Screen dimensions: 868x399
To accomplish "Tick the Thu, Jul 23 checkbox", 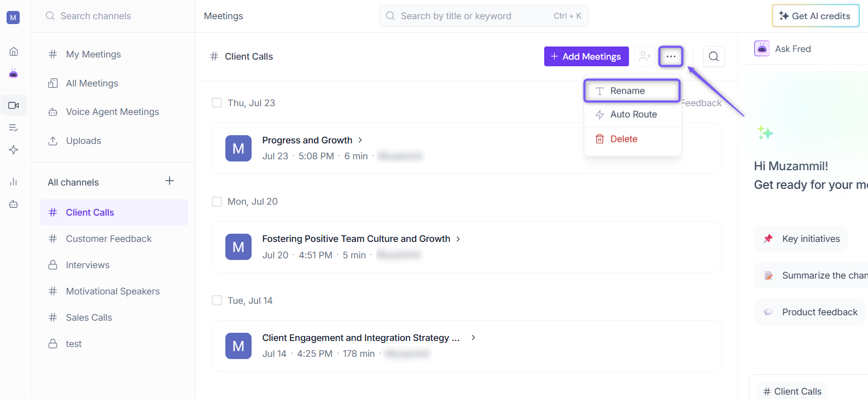I will click(217, 103).
